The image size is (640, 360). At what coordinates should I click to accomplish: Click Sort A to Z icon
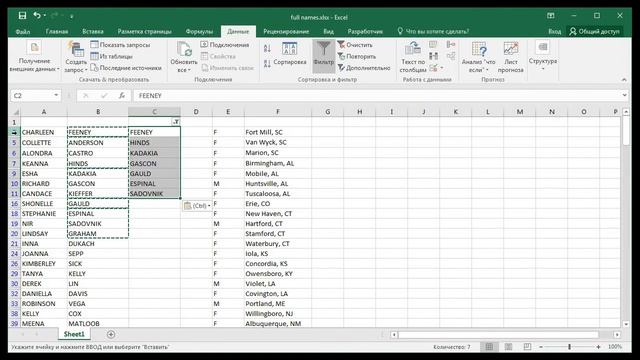(267, 49)
